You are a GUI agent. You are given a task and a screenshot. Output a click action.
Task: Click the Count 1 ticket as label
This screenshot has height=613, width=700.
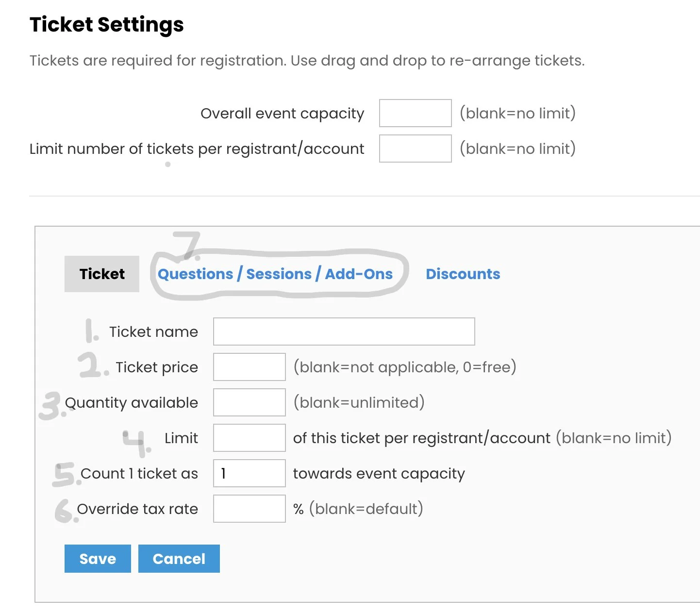point(139,474)
